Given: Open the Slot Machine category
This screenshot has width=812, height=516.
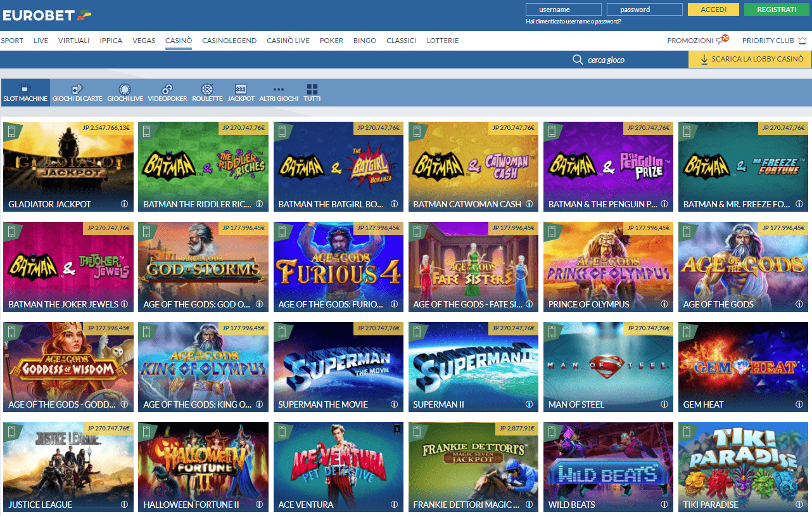Looking at the screenshot, I should tap(25, 93).
